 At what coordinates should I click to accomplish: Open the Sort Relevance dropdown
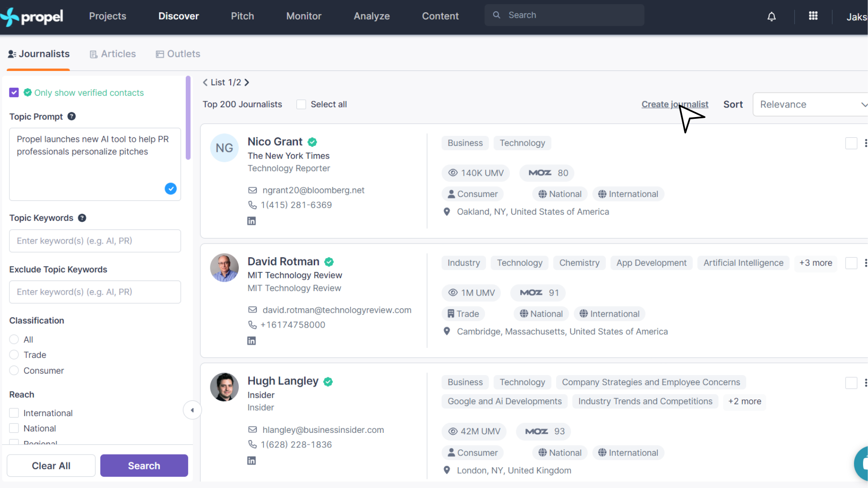pyautogui.click(x=811, y=104)
